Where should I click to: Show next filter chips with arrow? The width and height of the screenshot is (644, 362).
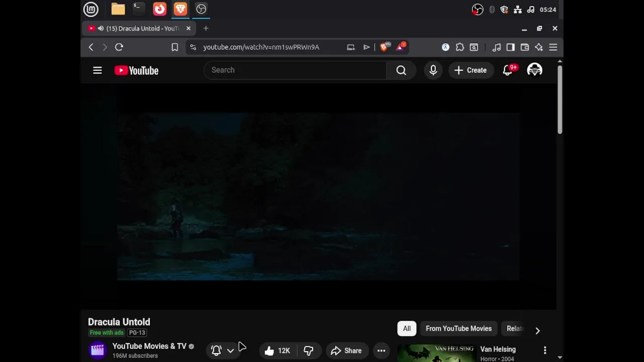(x=537, y=330)
